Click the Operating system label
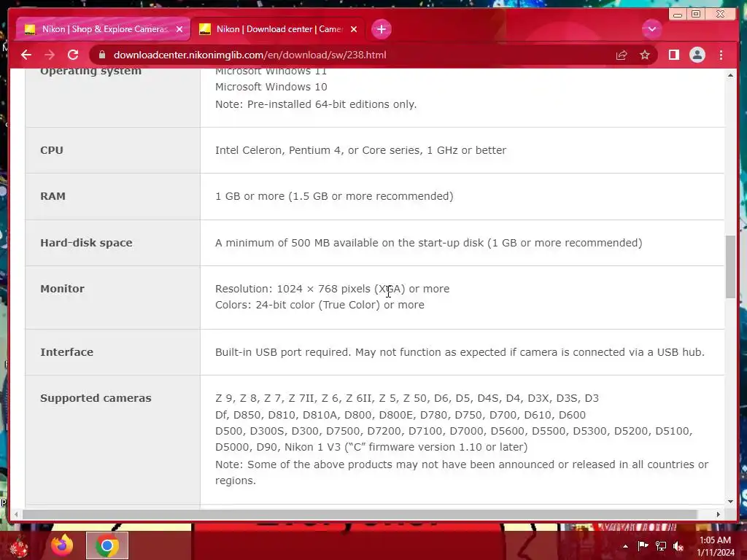 (90, 71)
